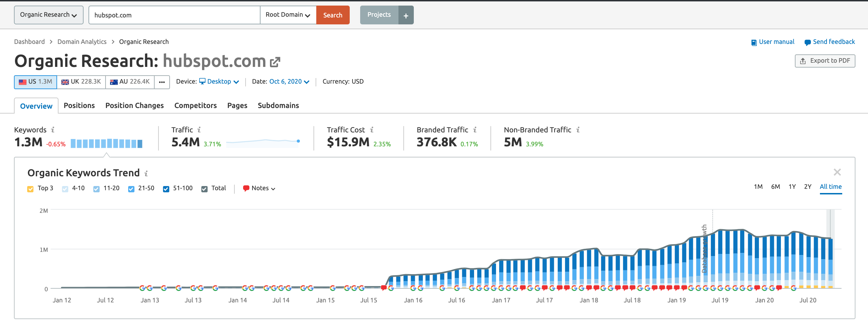Click Export to PDF button
Screen dimensions: 868x324
pos(825,61)
